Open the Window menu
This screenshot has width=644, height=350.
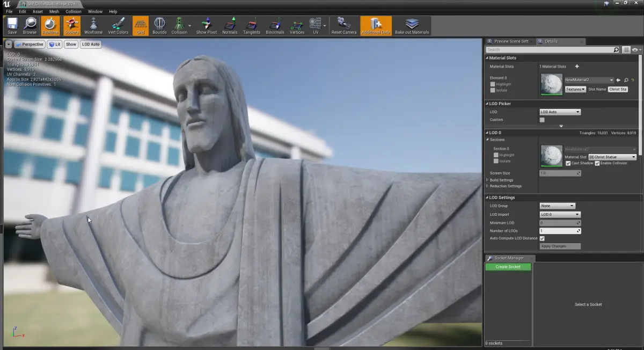pyautogui.click(x=96, y=11)
